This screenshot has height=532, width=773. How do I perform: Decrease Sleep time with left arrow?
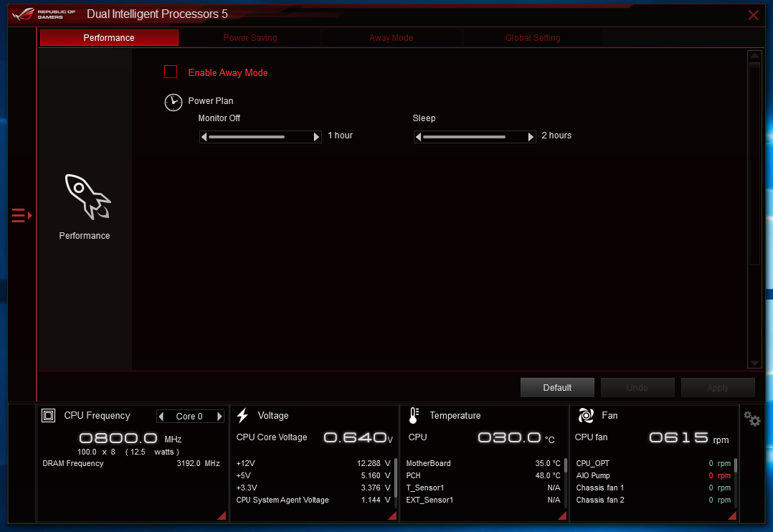(x=419, y=137)
